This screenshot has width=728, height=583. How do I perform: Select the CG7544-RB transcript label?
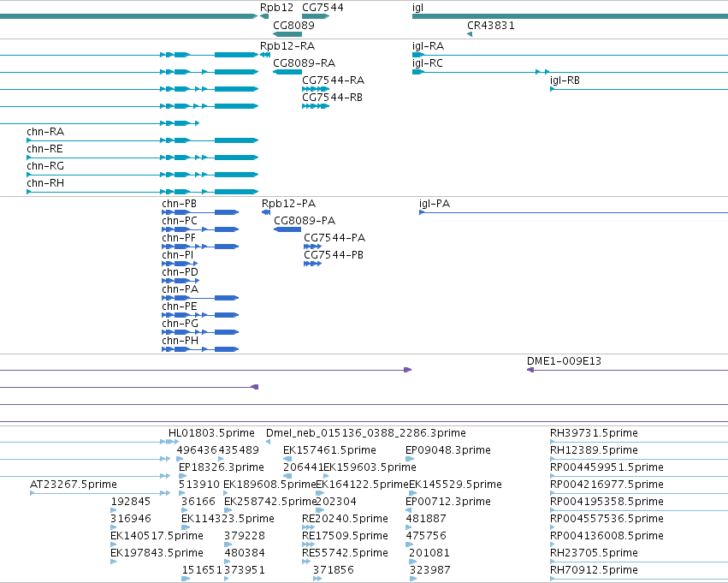[x=332, y=98]
